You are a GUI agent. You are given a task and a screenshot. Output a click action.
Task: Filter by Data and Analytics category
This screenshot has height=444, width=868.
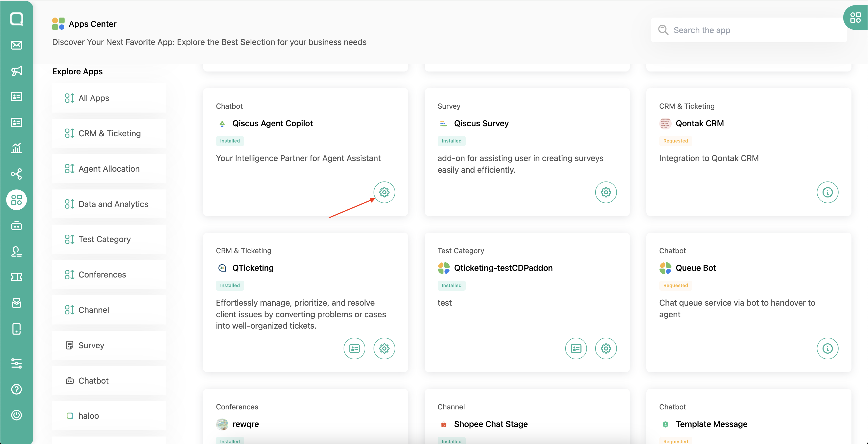pyautogui.click(x=109, y=204)
